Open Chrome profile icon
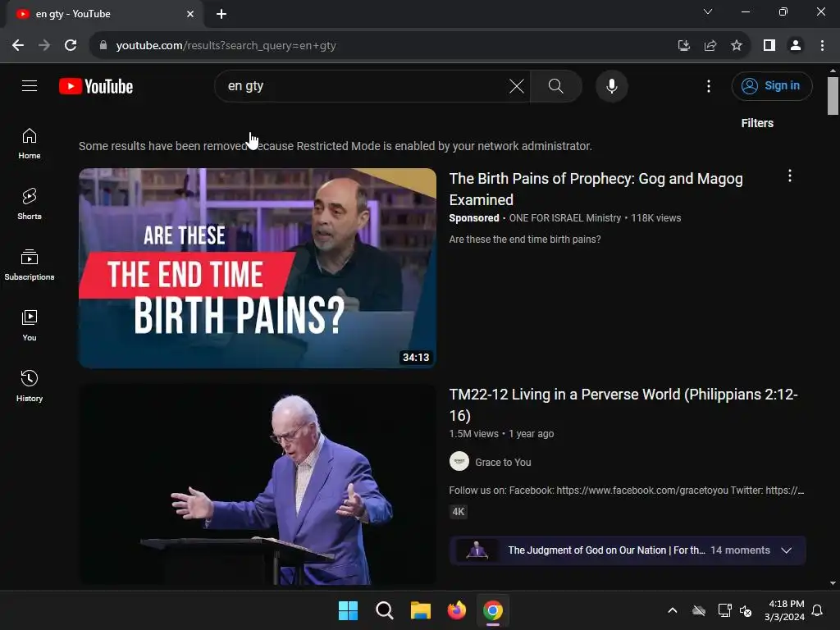This screenshot has height=630, width=840. click(x=796, y=46)
